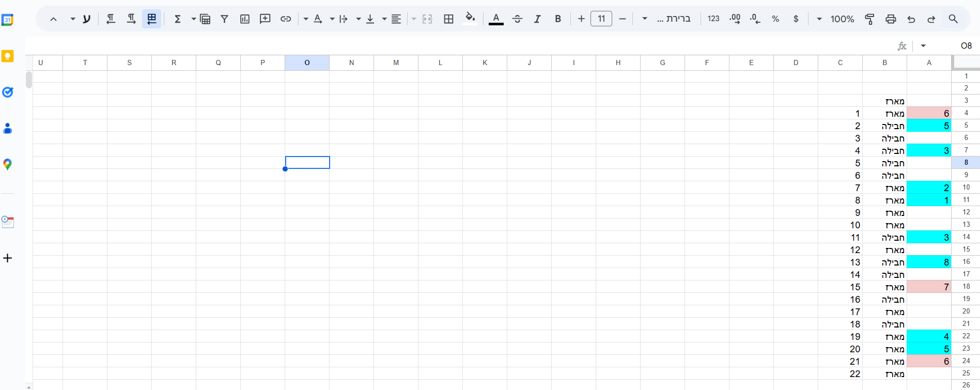Image resolution: width=980 pixels, height=390 pixels.
Task: Open Google Maps in side panel
Action: tap(8, 165)
